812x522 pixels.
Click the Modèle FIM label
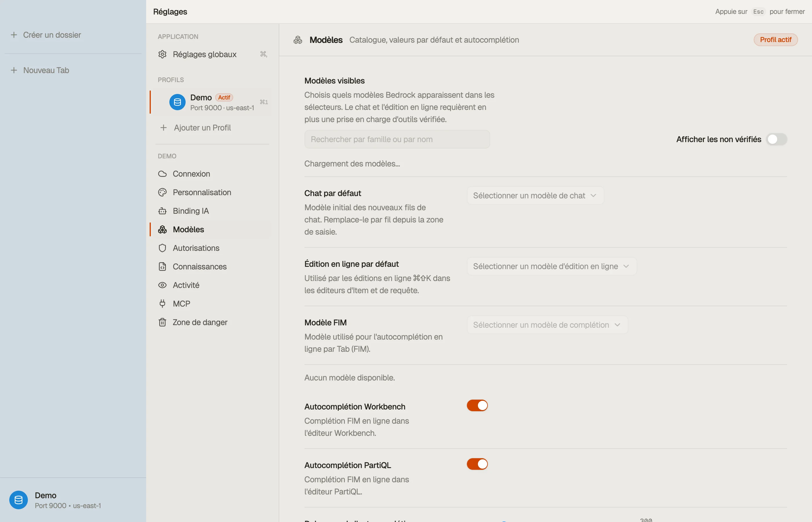tap(325, 322)
